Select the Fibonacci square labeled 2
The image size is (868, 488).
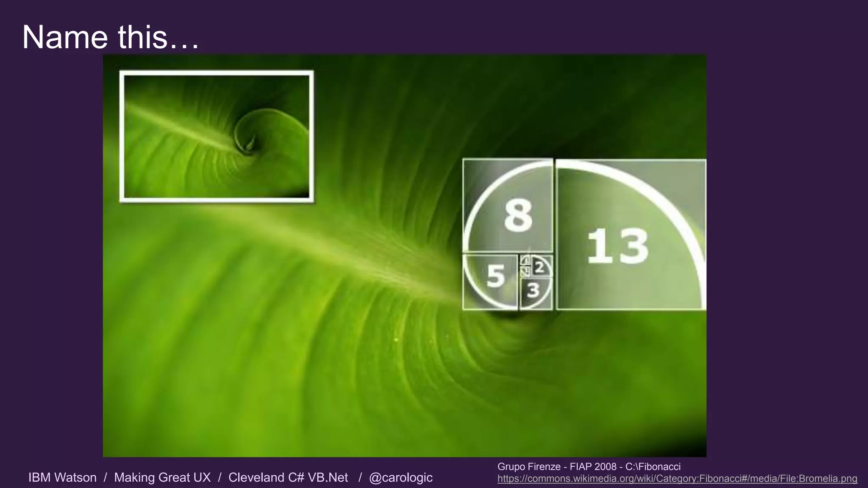click(542, 266)
